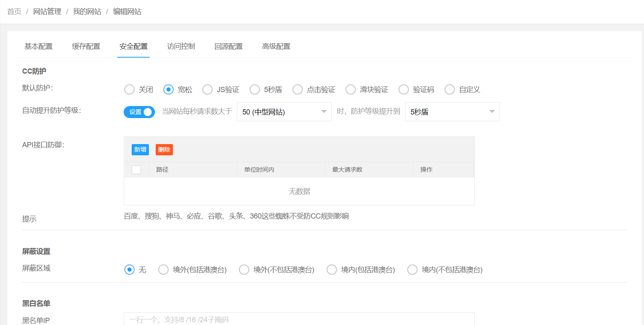This screenshot has width=644, height=325.
Task: Choose 验证码 protection radio
Action: [403, 89]
